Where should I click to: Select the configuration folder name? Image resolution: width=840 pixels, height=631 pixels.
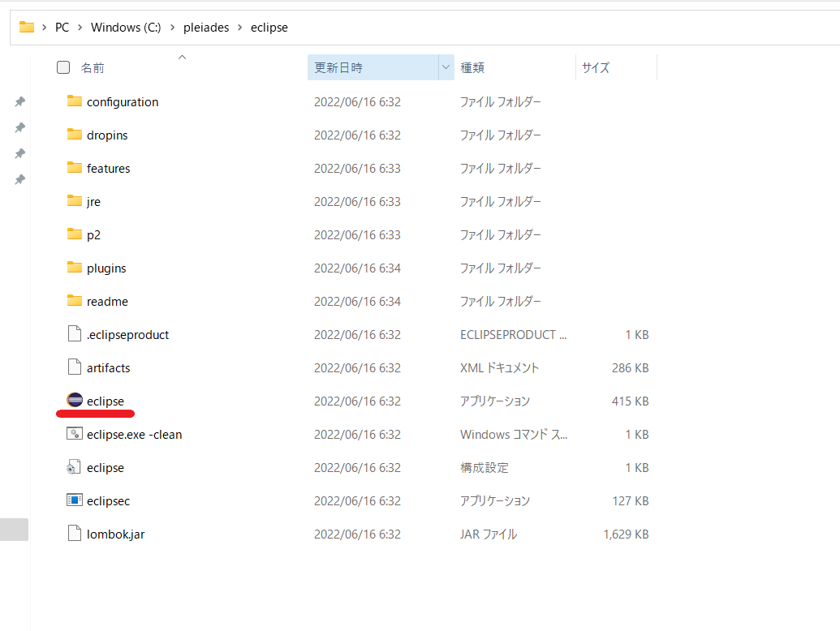(x=123, y=101)
